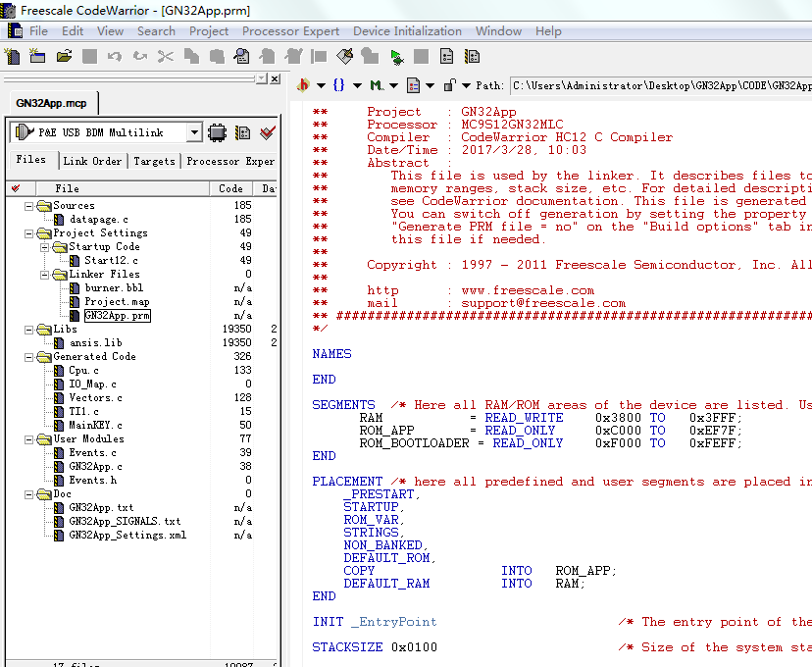The image size is (812, 667).
Task: Click the disabled stop square toolbar icon
Action: click(x=421, y=57)
